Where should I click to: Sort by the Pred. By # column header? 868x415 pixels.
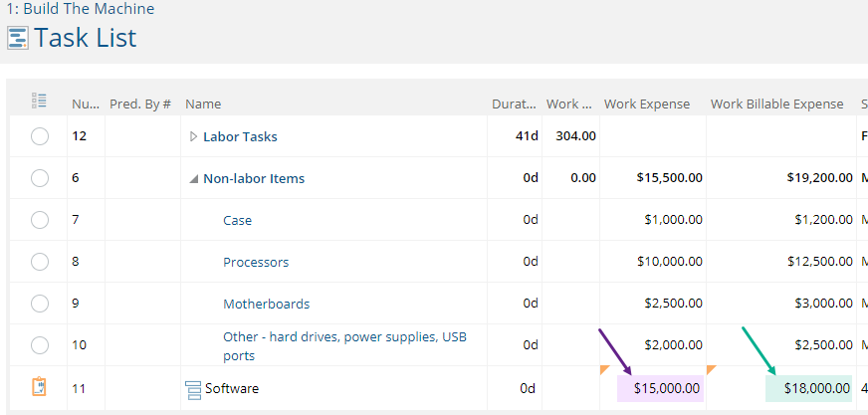coord(140,104)
